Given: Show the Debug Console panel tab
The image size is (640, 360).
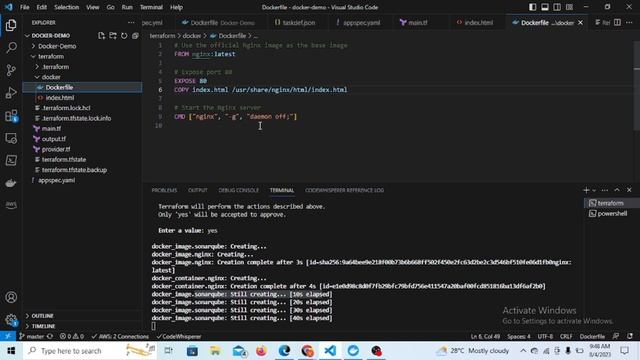Looking at the screenshot, I should (x=238, y=190).
